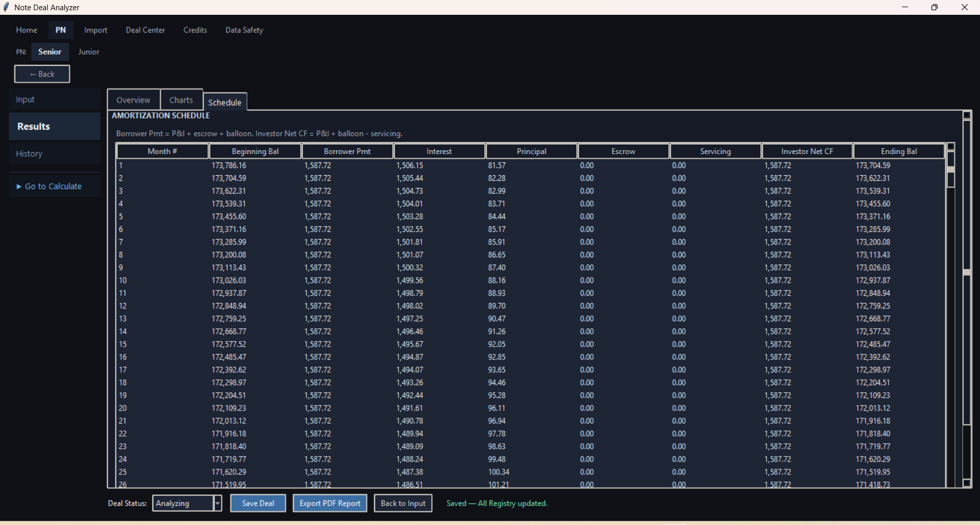The height and width of the screenshot is (525, 980).
Task: Click the inner table scrollbar thumb
Action: [951, 170]
